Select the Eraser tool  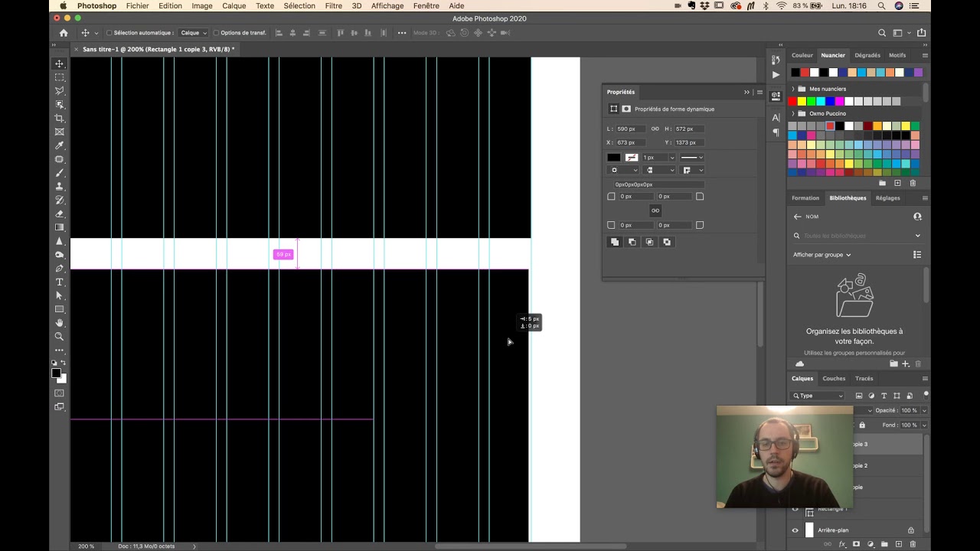coord(60,214)
